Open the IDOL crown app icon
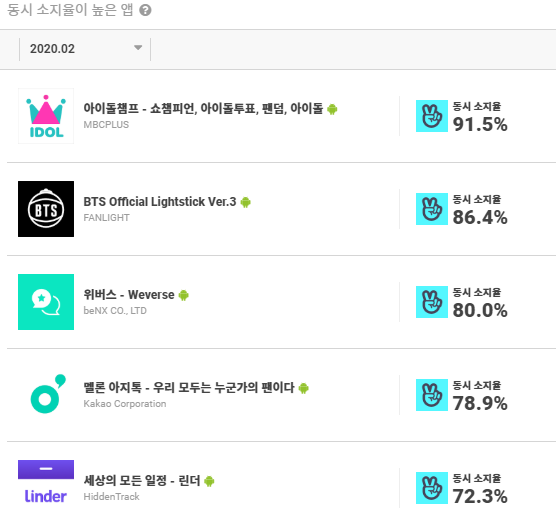Viewport: 556px width, 530px height. tap(46, 116)
